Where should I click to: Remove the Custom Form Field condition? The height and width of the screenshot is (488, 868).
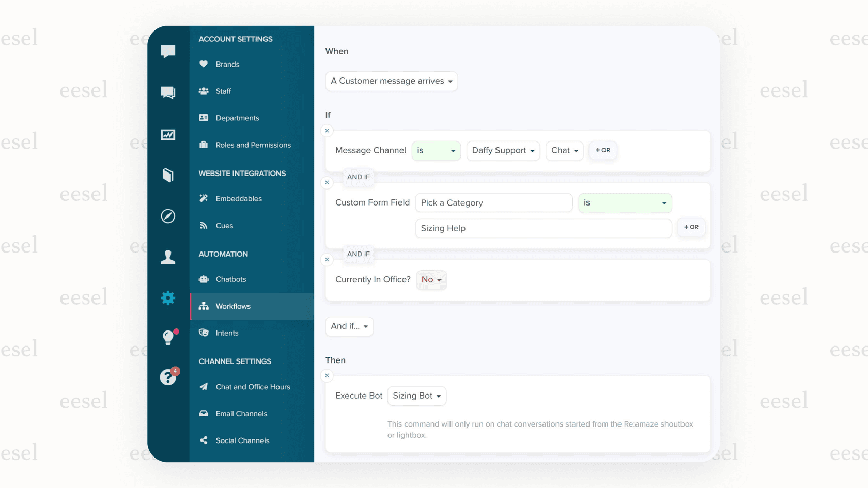pyautogui.click(x=327, y=182)
